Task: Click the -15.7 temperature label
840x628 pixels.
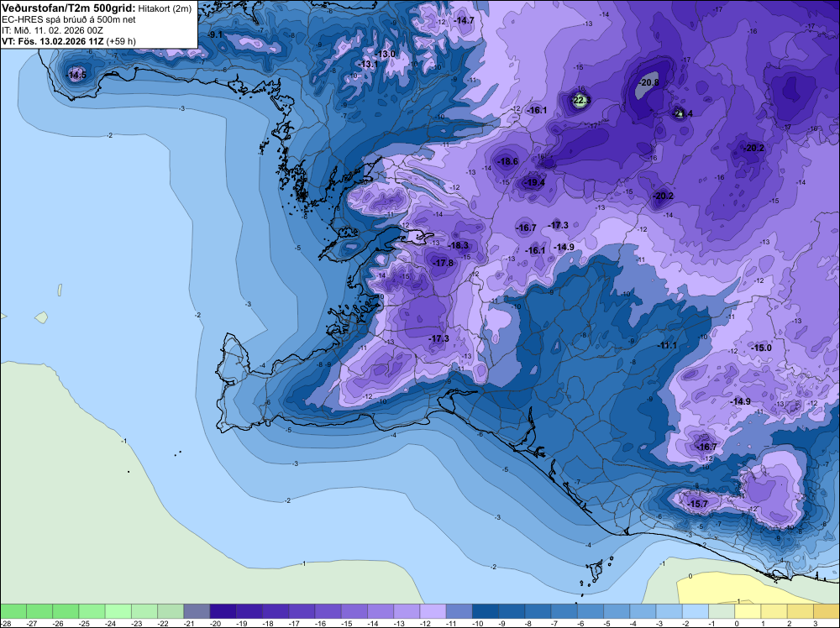Action: tap(697, 504)
